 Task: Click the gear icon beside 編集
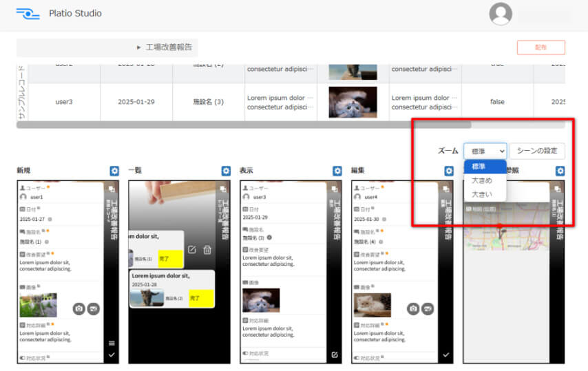point(449,171)
